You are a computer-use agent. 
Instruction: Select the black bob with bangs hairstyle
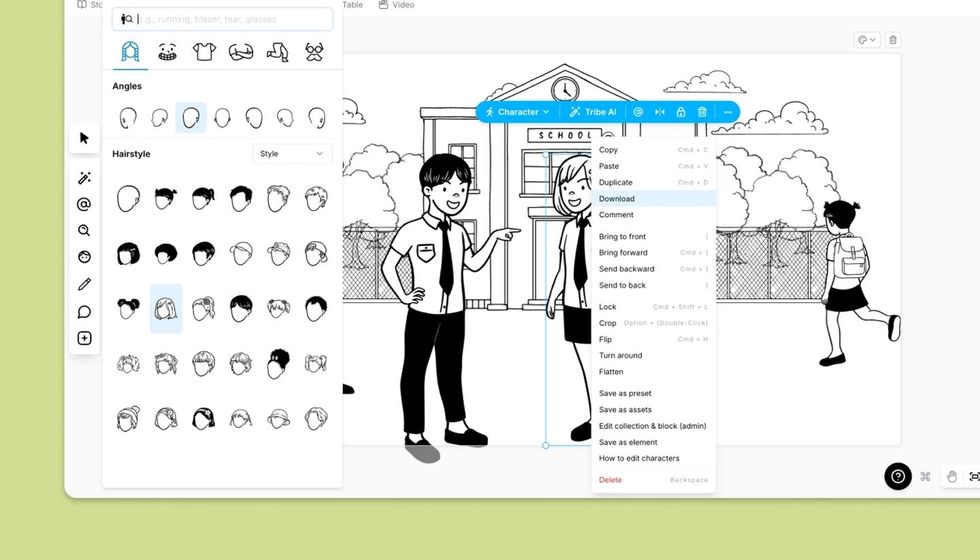[x=128, y=254]
